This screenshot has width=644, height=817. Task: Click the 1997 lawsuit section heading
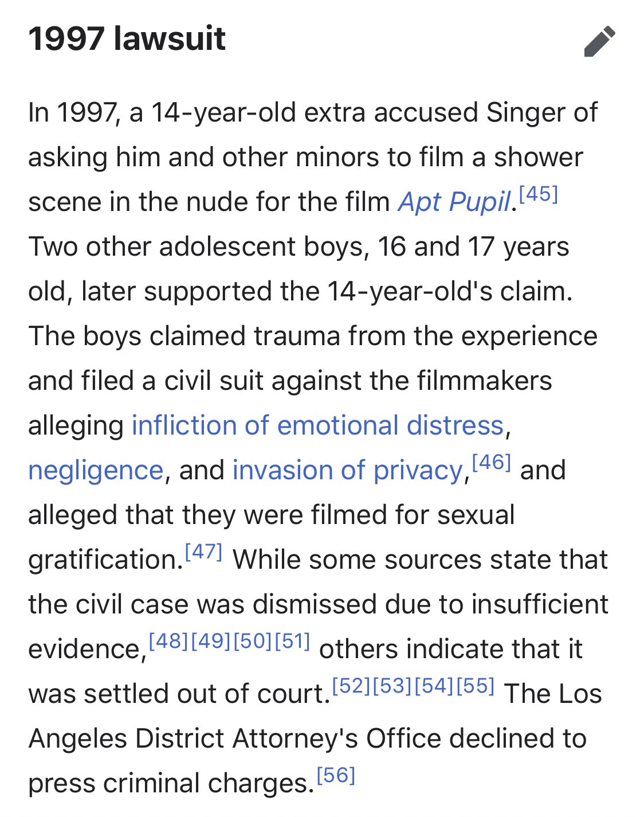(x=127, y=39)
